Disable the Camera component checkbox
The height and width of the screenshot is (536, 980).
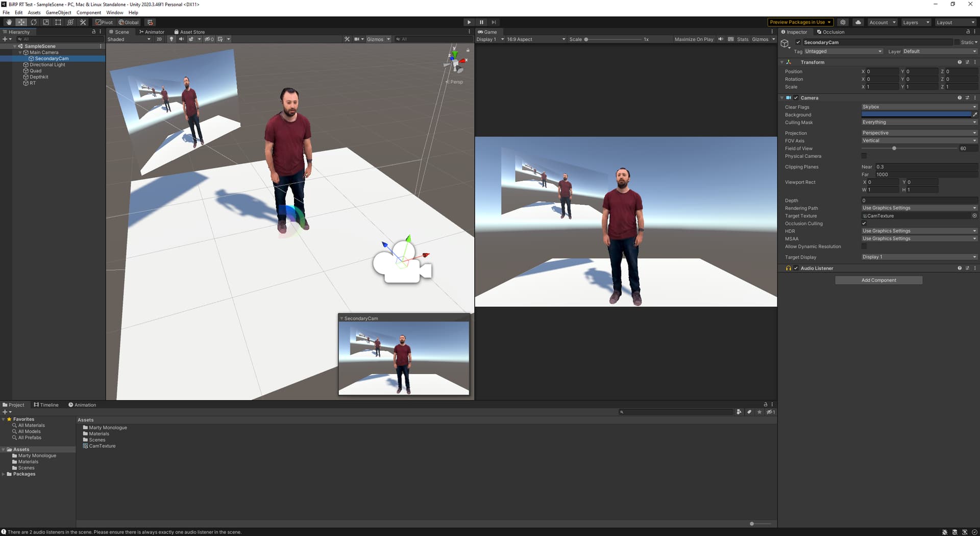coord(796,98)
